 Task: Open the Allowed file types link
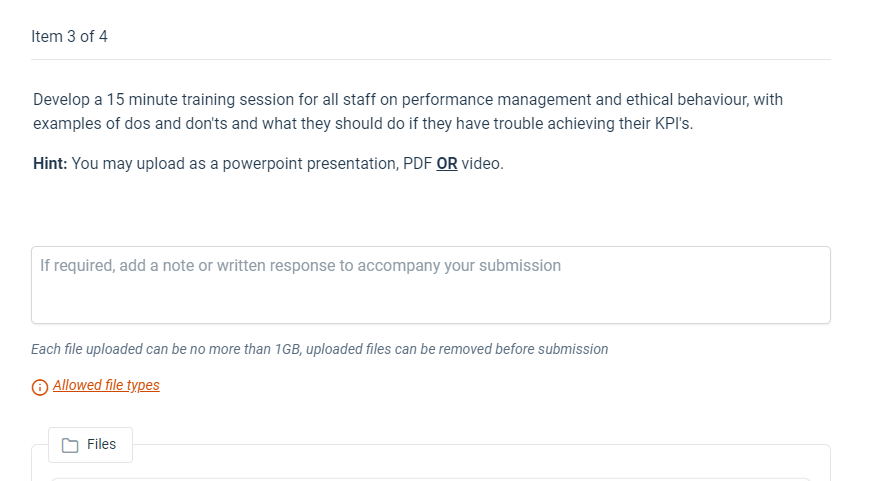[x=106, y=385]
